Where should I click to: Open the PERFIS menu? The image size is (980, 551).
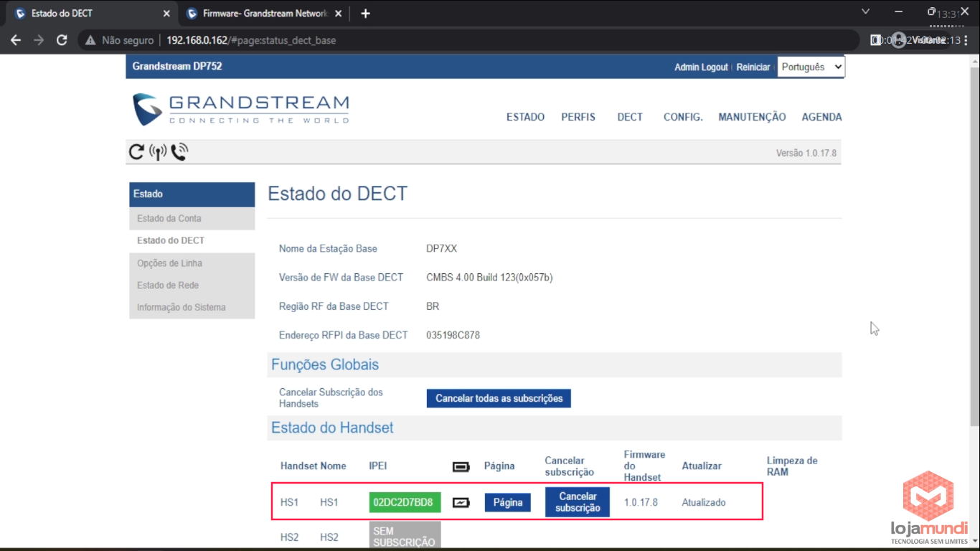578,117
